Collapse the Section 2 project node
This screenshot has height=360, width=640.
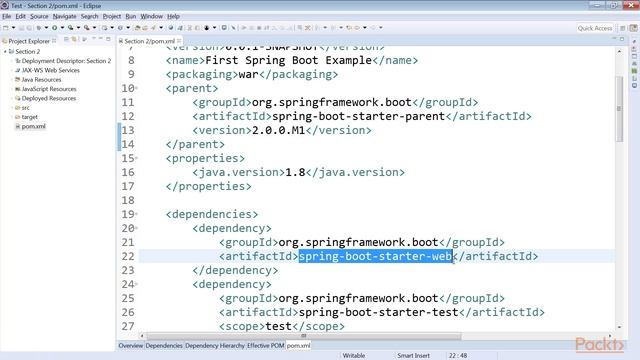[5, 51]
